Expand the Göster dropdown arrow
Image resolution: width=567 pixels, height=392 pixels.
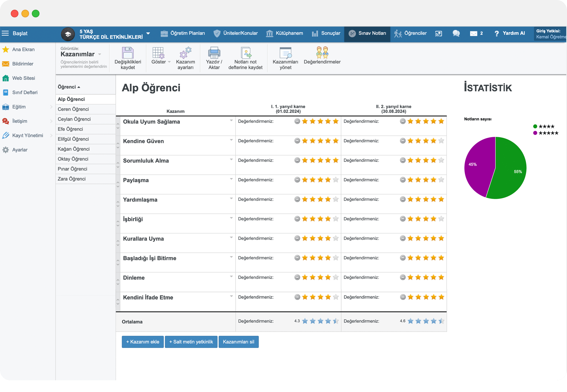pos(169,62)
